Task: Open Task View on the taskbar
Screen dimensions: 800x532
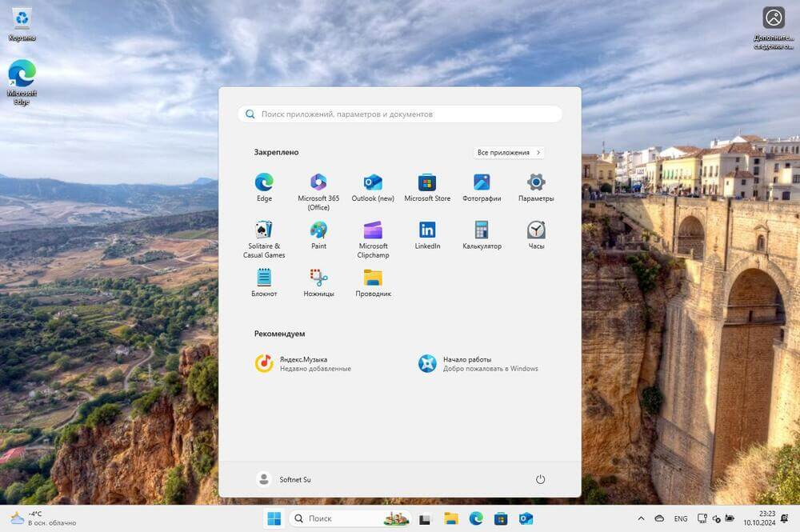Action: [425, 519]
